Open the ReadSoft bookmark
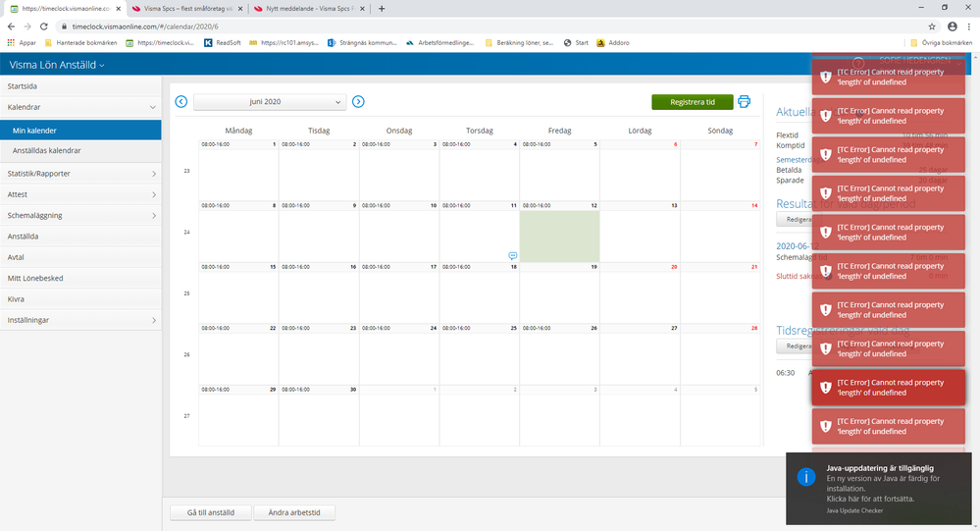 [223, 42]
